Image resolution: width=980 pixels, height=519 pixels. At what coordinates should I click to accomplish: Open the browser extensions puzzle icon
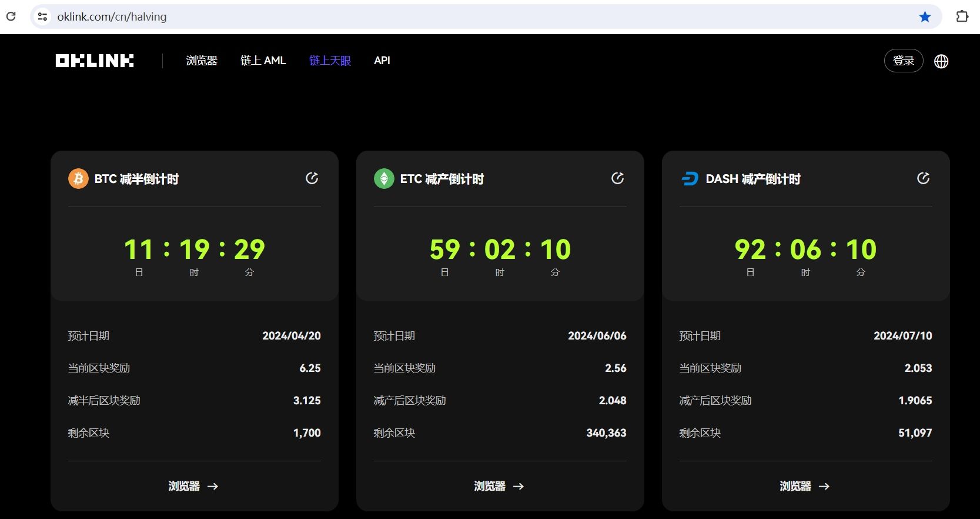pos(962,16)
